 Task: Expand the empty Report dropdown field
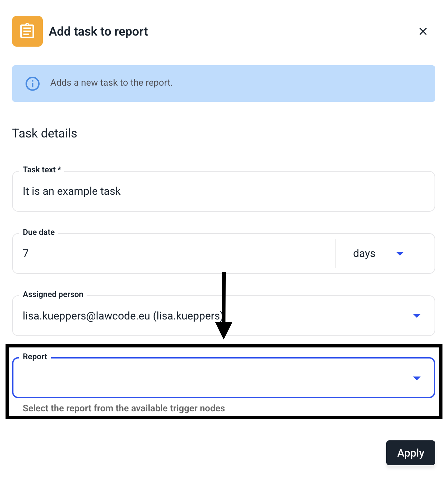pos(224,378)
